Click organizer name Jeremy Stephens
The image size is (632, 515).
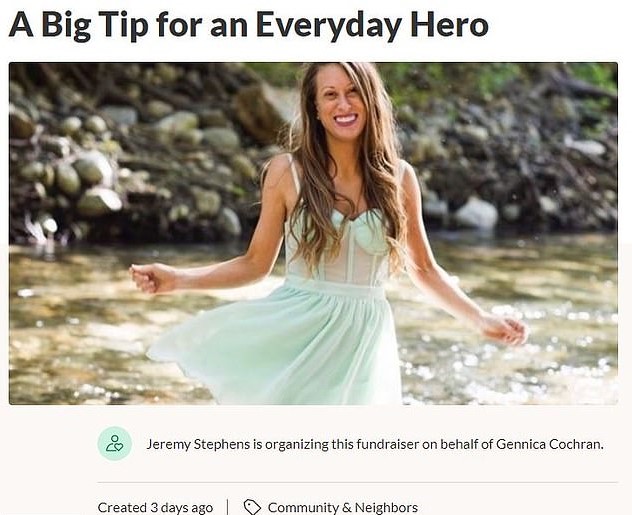click(198, 444)
